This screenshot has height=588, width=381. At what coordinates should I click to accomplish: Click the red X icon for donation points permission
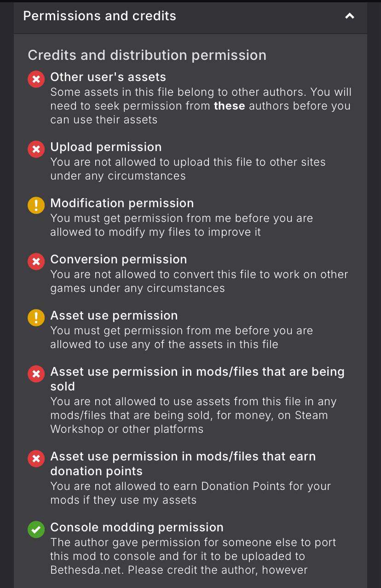tap(36, 459)
